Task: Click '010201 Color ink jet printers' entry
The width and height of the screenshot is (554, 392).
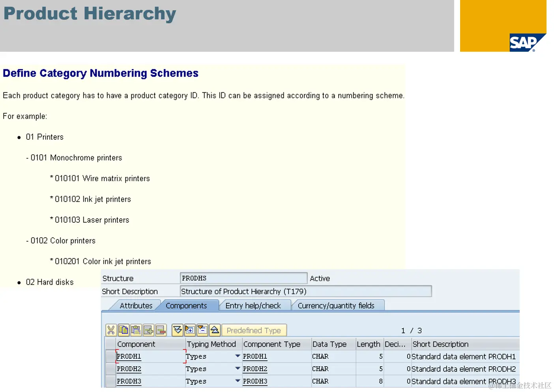Action: click(103, 261)
